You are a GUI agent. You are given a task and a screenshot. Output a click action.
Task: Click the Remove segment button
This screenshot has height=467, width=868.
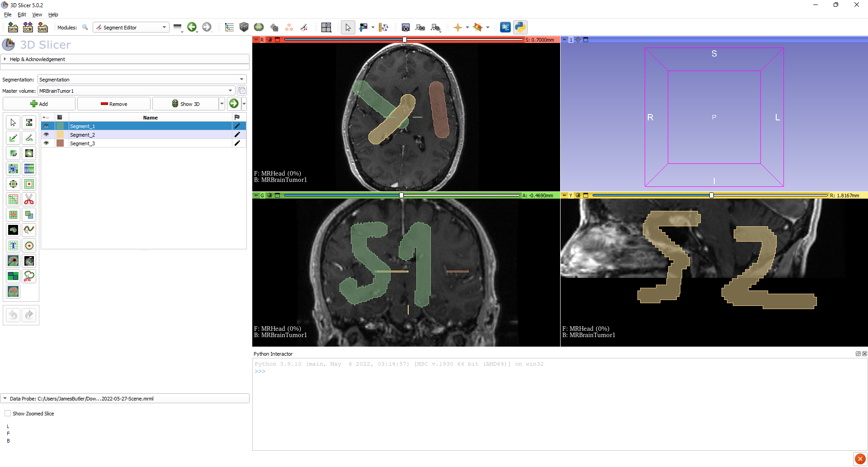click(114, 104)
